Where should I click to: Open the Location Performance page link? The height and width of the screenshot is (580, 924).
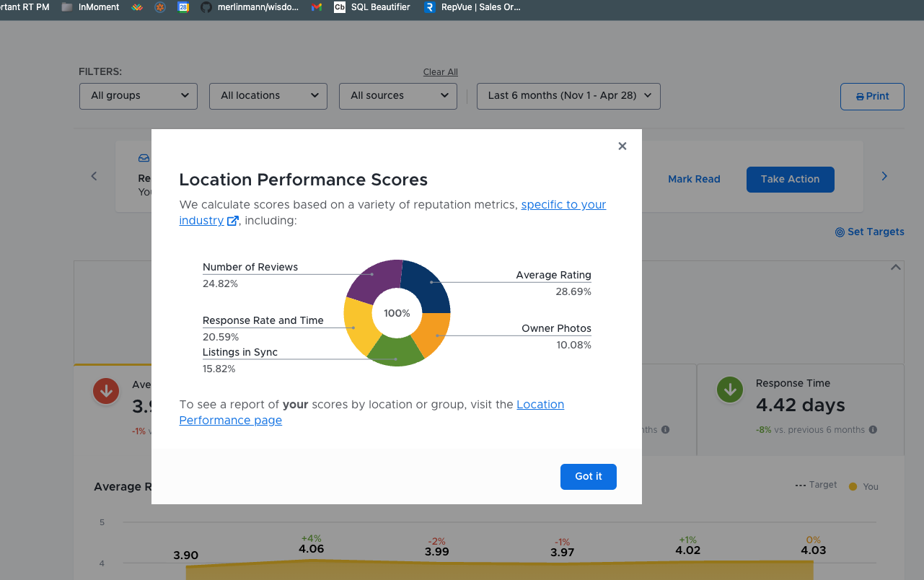[x=371, y=412]
